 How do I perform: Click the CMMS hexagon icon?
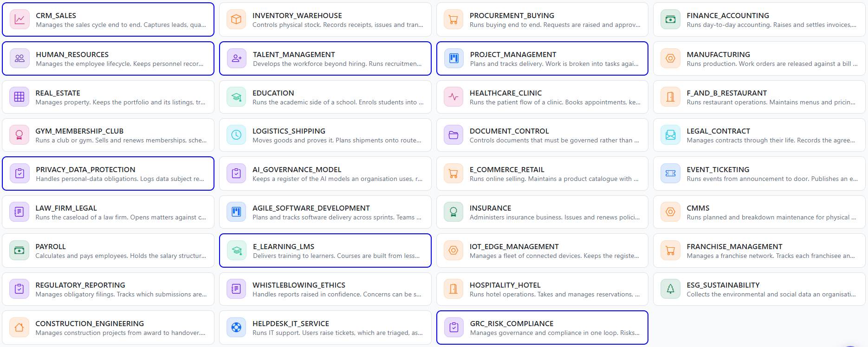point(670,212)
